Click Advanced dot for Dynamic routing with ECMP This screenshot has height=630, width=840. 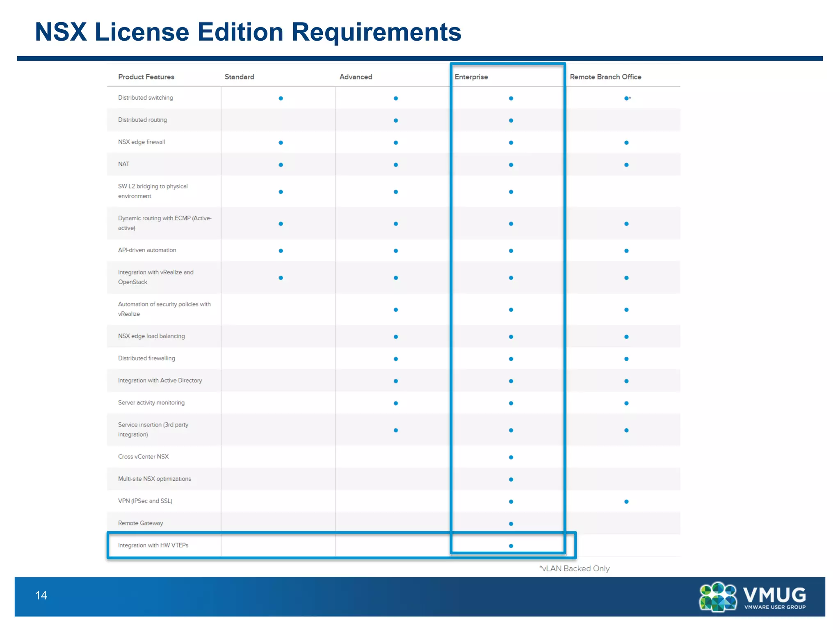pos(396,224)
